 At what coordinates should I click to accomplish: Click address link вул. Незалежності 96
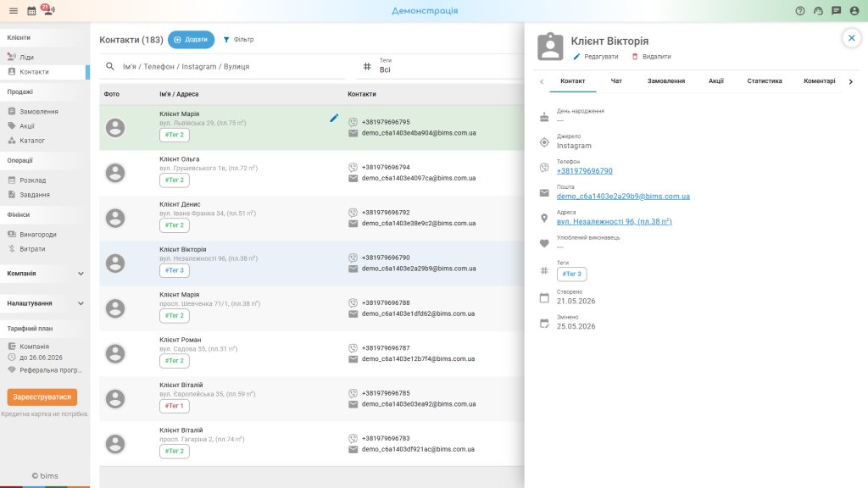click(x=615, y=221)
